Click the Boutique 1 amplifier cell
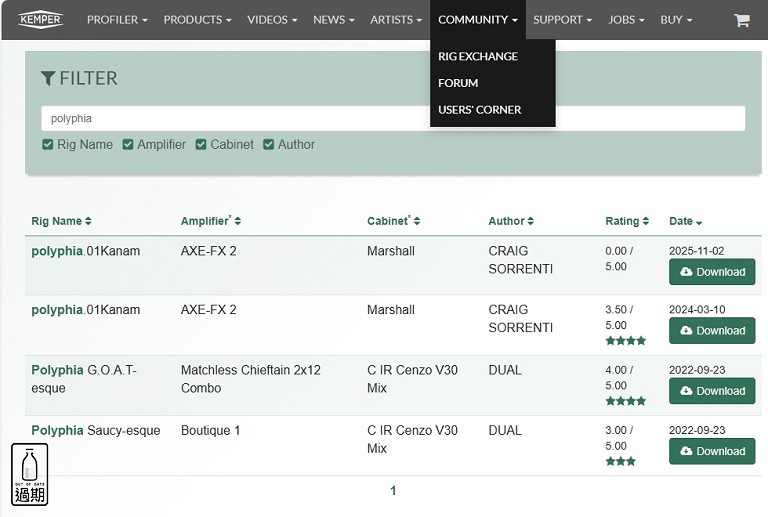Viewport: 768px width, 517px height. point(211,430)
